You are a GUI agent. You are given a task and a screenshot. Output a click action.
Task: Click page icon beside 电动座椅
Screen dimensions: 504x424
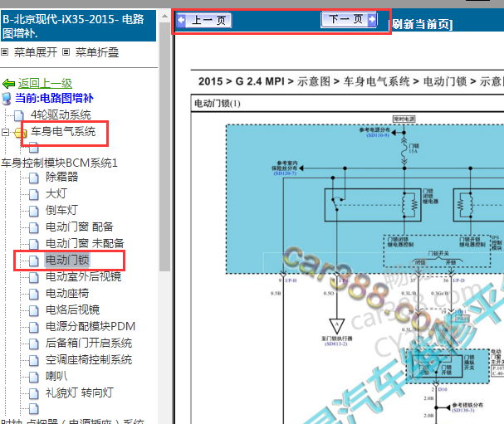(34, 294)
